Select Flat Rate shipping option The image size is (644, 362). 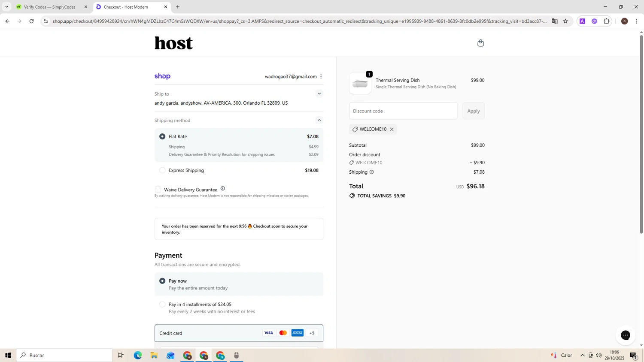(162, 136)
